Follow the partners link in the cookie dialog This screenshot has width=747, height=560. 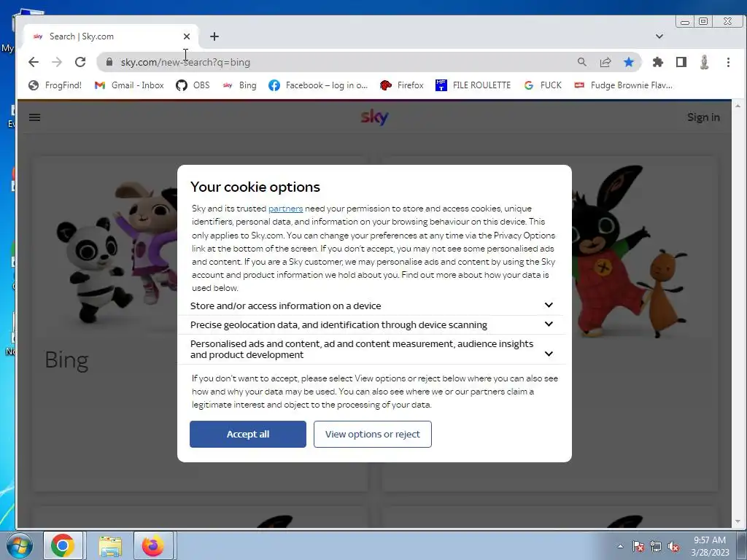pyautogui.click(x=285, y=209)
